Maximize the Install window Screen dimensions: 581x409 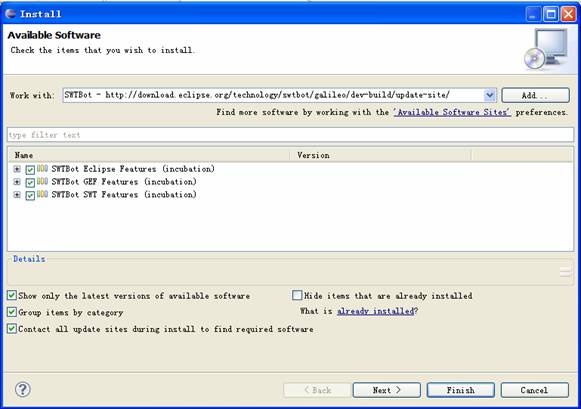tap(551, 14)
